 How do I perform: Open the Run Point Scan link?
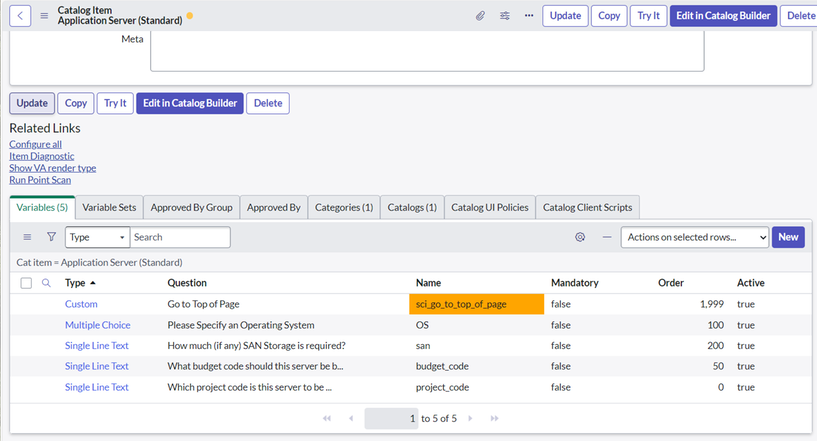coord(40,180)
